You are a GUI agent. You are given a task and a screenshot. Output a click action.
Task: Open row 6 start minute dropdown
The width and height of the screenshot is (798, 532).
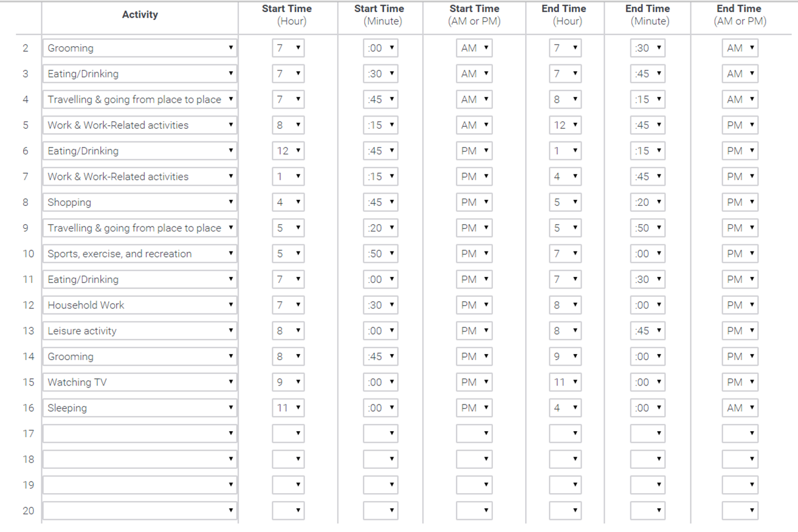click(380, 151)
